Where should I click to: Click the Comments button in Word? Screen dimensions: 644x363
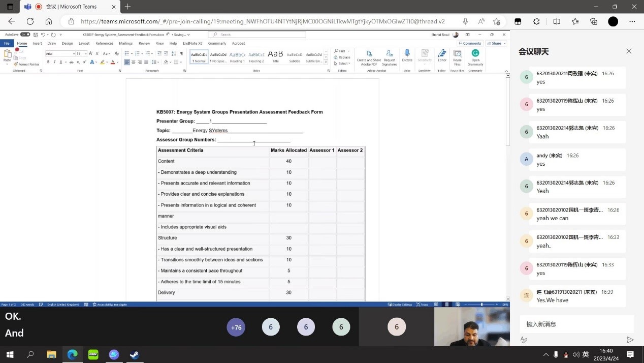pyautogui.click(x=470, y=43)
